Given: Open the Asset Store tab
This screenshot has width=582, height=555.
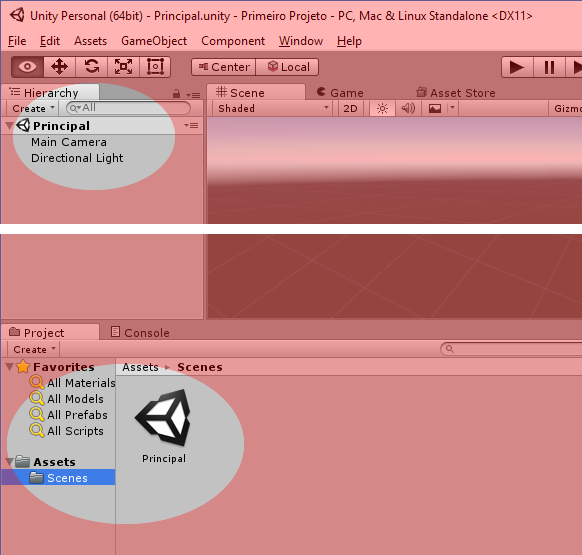Looking at the screenshot, I should click(456, 92).
